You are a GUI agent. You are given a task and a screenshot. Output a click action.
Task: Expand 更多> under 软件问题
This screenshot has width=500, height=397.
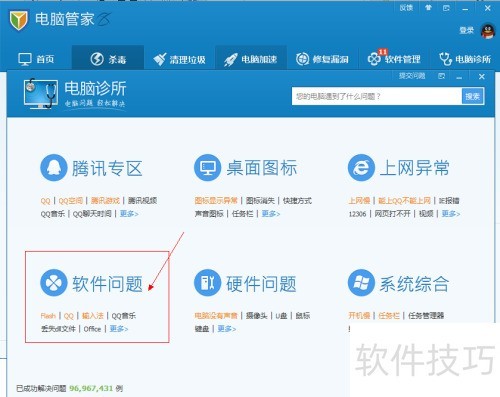coord(119,329)
